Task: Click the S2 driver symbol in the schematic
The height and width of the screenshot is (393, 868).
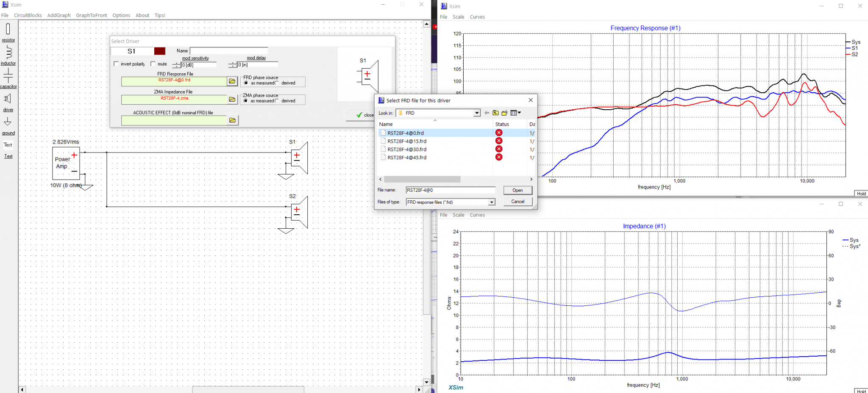Action: [x=300, y=212]
